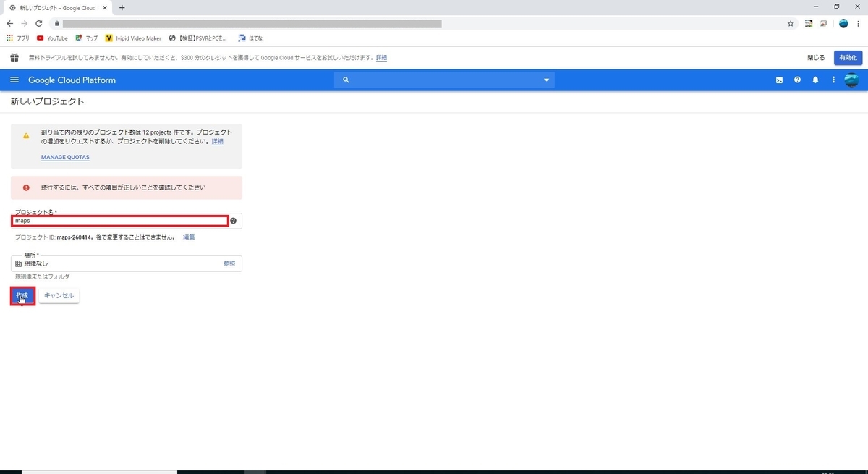The width and height of the screenshot is (868, 474).
Task: Dismiss the trial banner with 閉じる
Action: point(816,58)
